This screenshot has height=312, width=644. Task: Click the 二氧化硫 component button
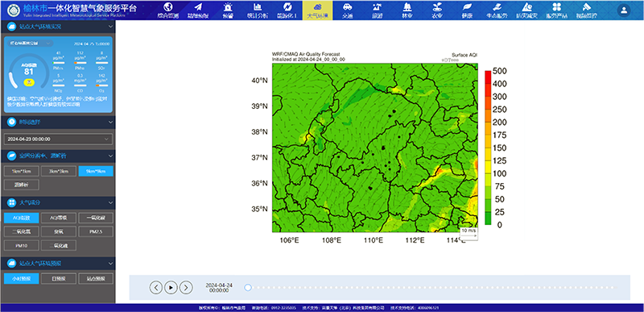[x=58, y=245]
